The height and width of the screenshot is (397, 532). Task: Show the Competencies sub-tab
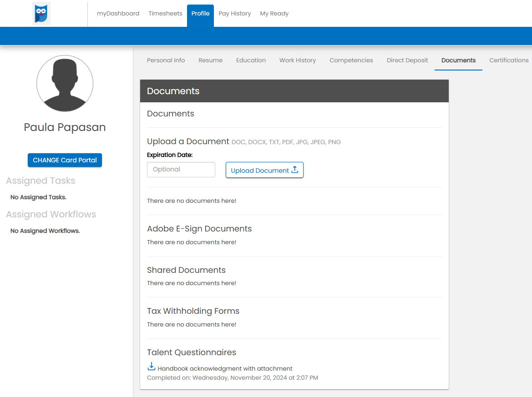coord(351,60)
